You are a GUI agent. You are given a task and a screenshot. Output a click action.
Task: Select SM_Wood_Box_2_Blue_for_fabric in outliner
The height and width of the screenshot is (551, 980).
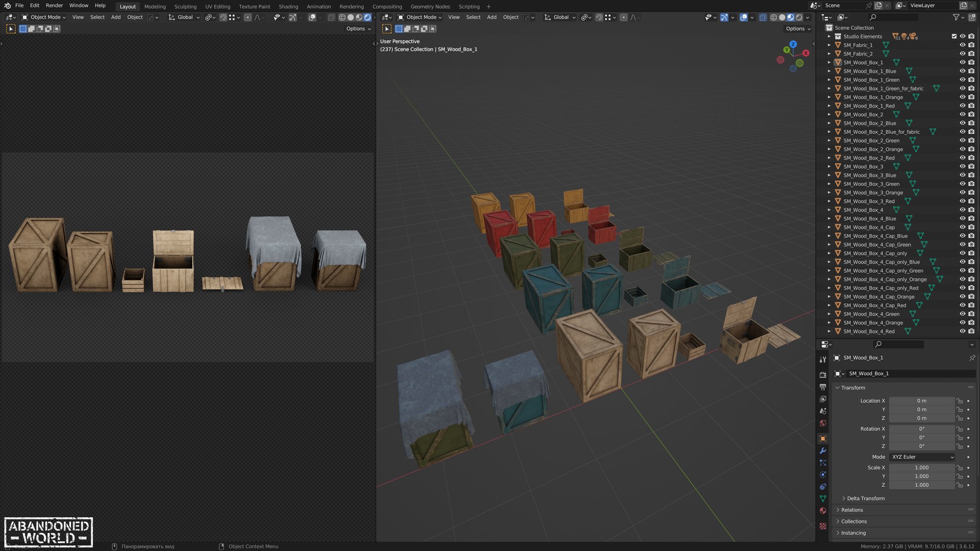tap(881, 132)
